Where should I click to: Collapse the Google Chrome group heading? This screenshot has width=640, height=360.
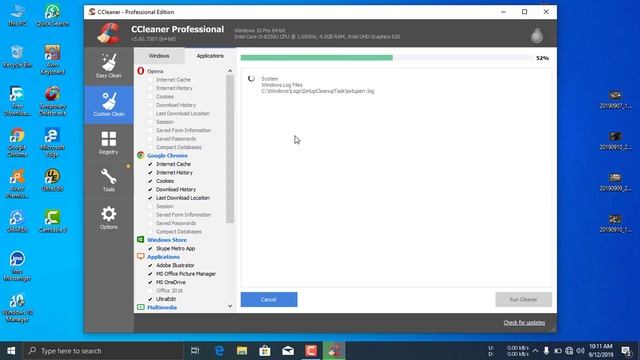[x=167, y=156]
